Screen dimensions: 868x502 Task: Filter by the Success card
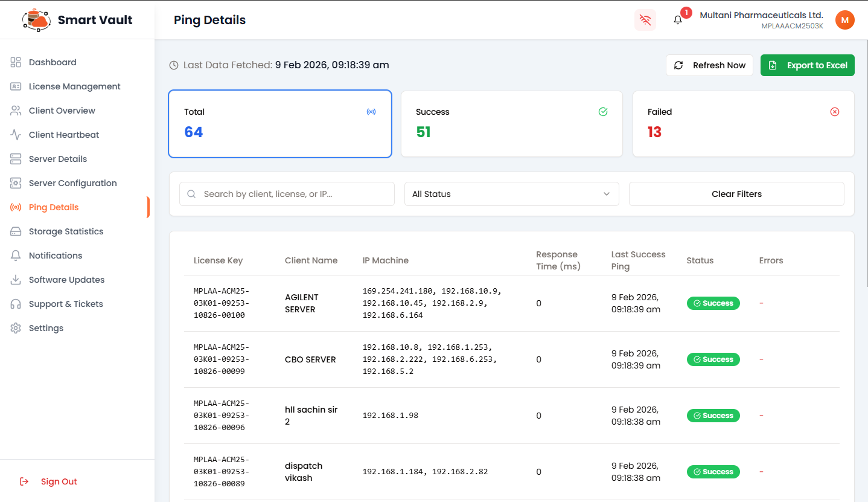(x=511, y=124)
